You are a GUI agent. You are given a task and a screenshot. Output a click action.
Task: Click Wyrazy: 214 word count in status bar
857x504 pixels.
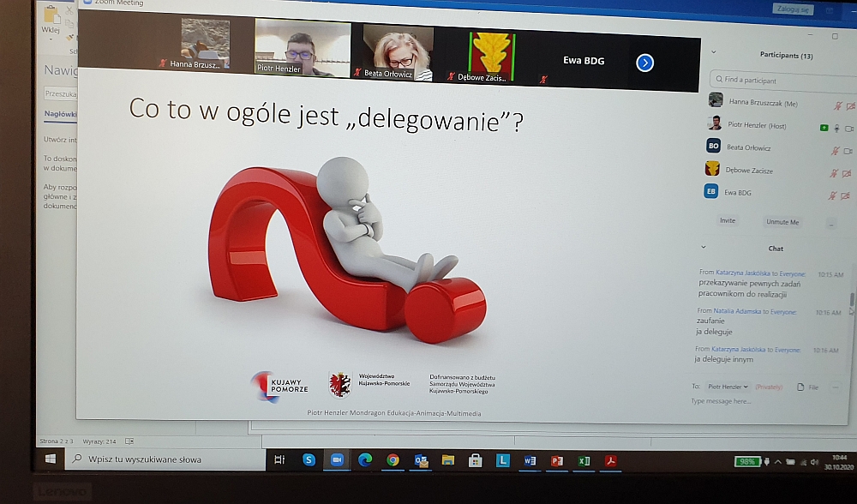(x=99, y=441)
